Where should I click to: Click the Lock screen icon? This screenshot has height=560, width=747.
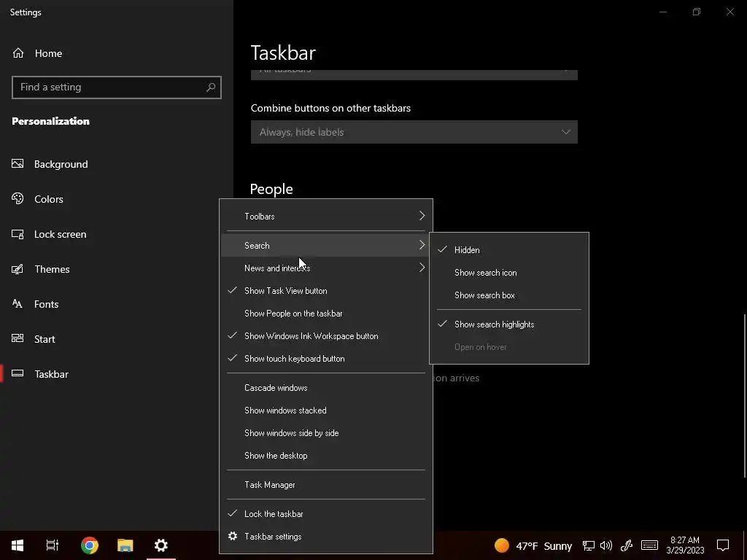coord(18,234)
